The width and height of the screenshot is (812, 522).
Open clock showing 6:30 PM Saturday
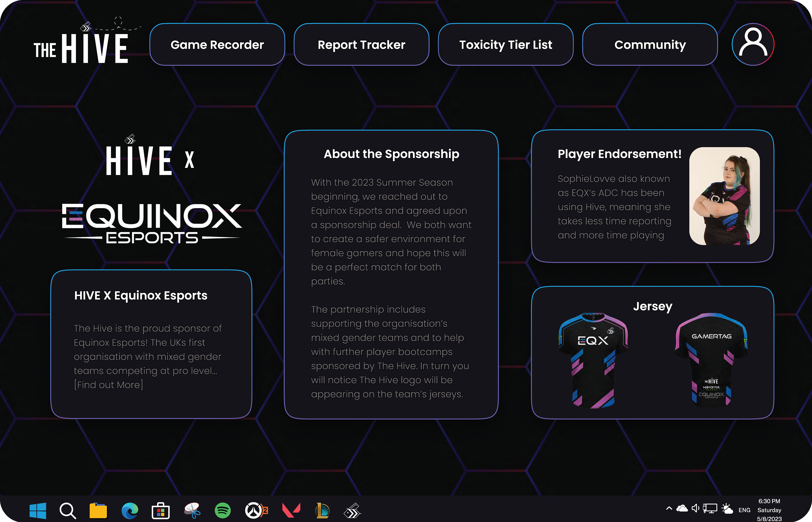click(x=769, y=510)
